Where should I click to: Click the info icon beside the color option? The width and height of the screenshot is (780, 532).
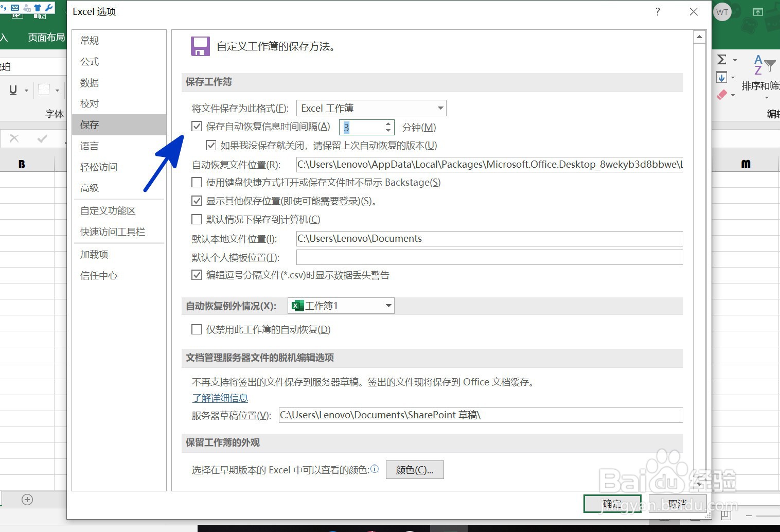[x=375, y=469]
